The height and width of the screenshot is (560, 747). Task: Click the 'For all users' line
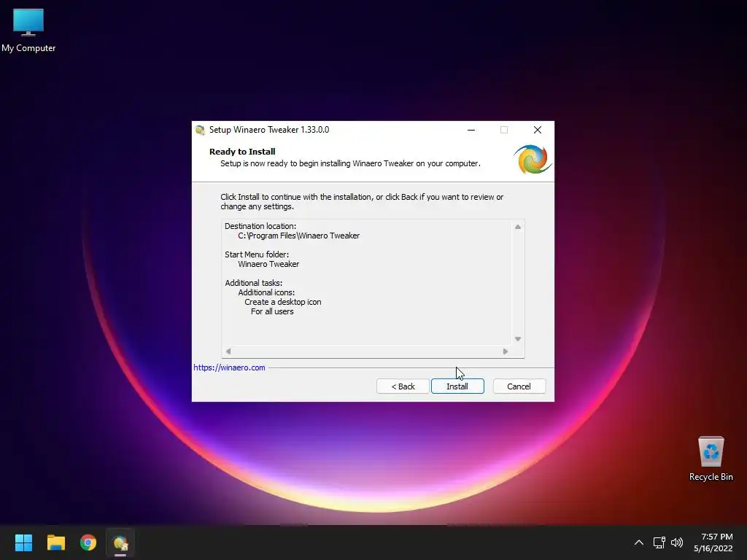pos(272,311)
